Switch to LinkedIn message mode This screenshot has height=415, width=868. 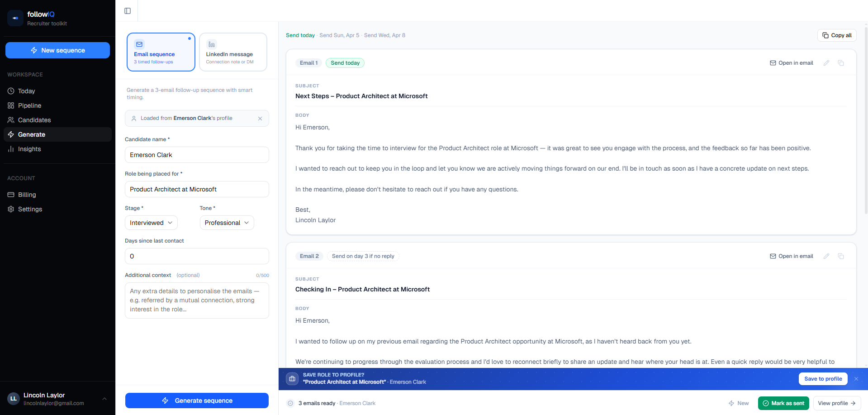[233, 52]
